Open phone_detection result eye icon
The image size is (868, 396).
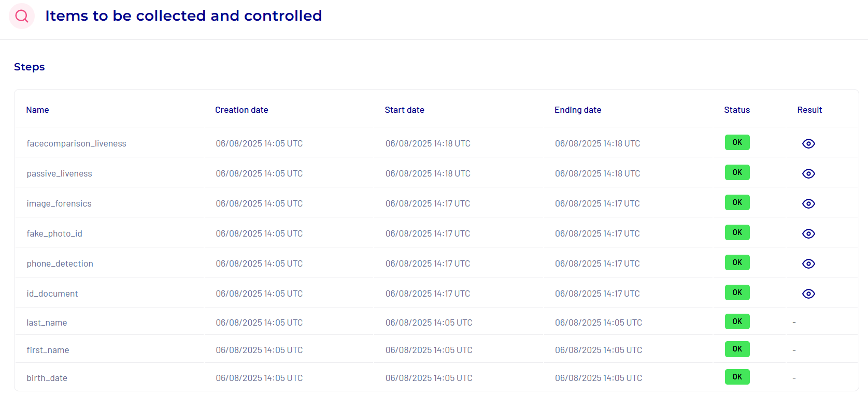coord(808,263)
